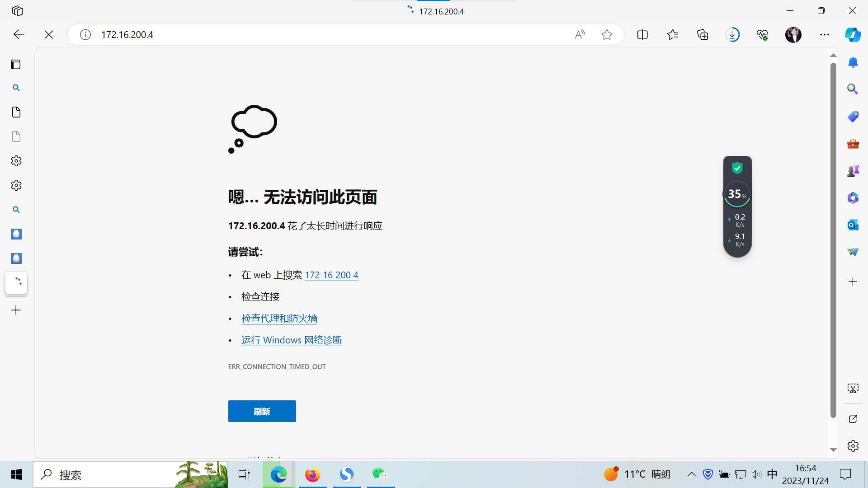Viewport: 868px width, 488px height.
Task: Open Downloads icon in toolbar
Action: pyautogui.click(x=732, y=34)
